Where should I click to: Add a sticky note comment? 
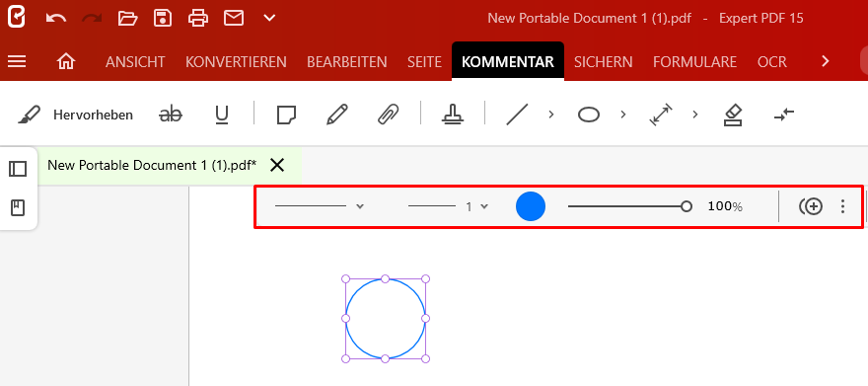[286, 116]
